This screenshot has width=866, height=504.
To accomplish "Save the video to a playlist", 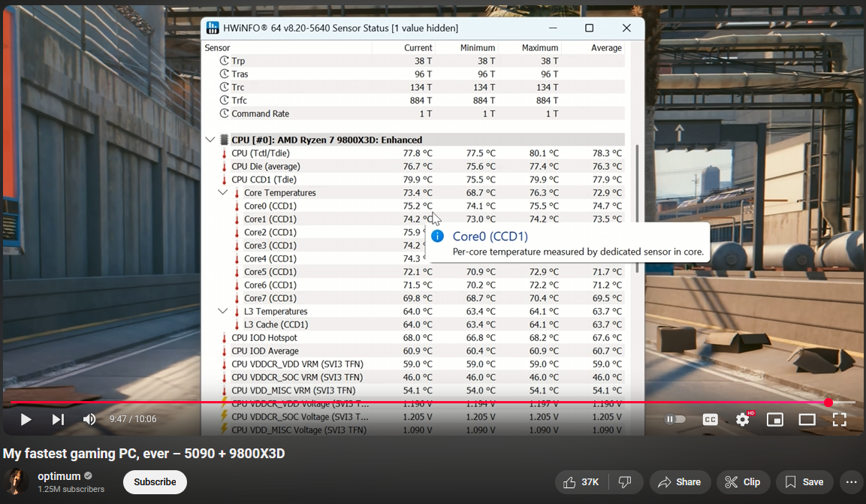I will [x=804, y=482].
